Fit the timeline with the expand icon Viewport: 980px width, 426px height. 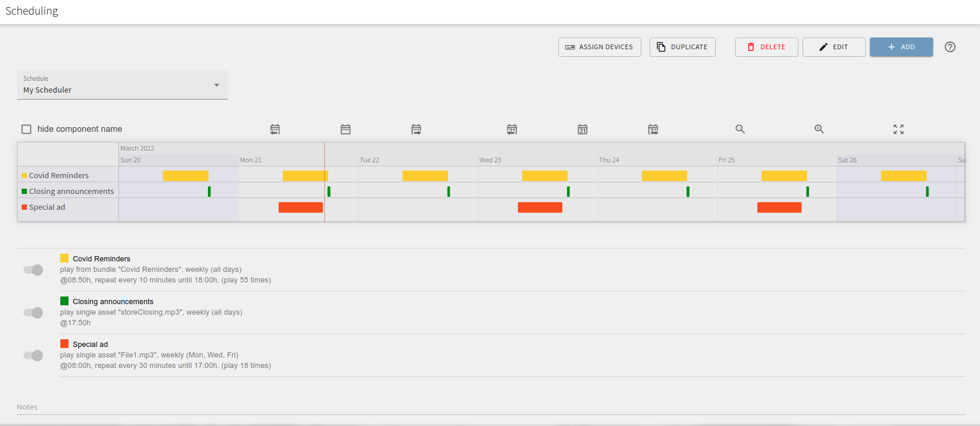[x=898, y=129]
